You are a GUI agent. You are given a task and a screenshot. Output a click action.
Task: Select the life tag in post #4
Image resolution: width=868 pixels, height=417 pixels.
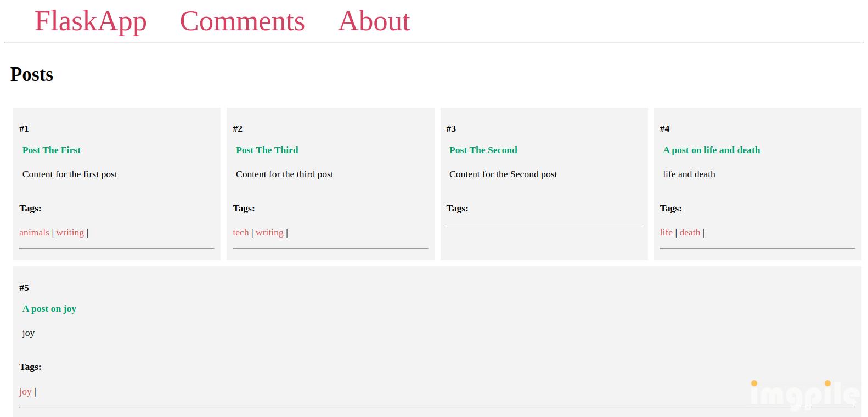pyautogui.click(x=666, y=232)
